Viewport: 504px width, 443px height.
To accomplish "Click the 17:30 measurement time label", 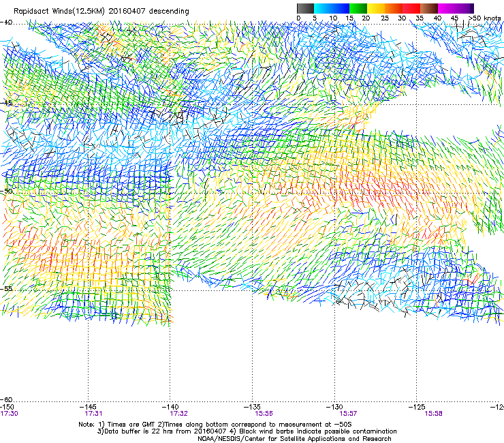I will pos(9,414).
